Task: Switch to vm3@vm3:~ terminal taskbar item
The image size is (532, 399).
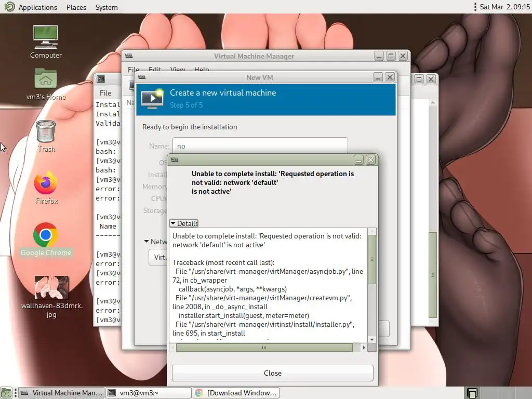Action: 149,393
